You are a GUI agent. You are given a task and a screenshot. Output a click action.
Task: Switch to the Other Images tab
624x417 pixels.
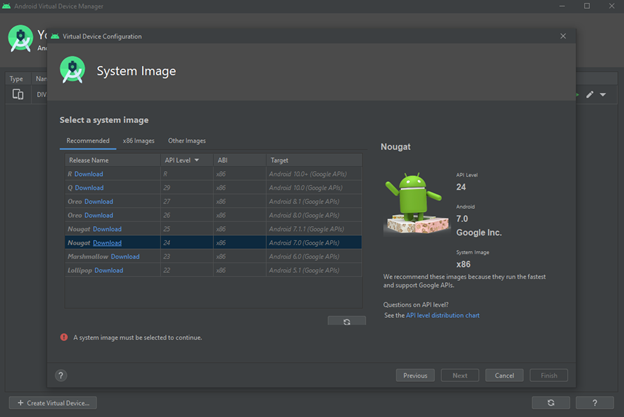[x=187, y=140]
